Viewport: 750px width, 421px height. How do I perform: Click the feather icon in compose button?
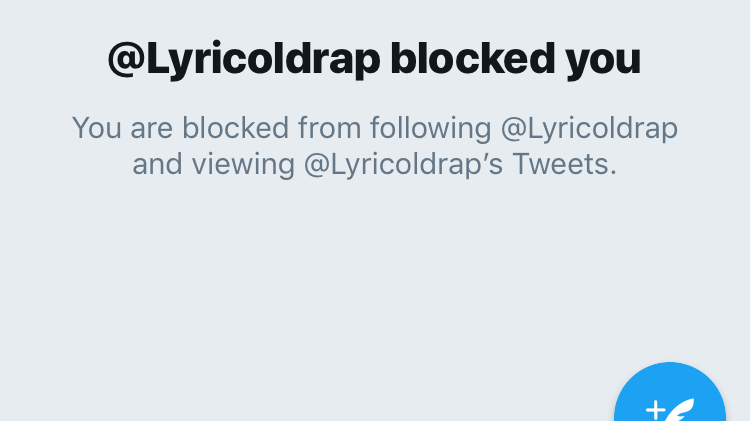pos(680,410)
